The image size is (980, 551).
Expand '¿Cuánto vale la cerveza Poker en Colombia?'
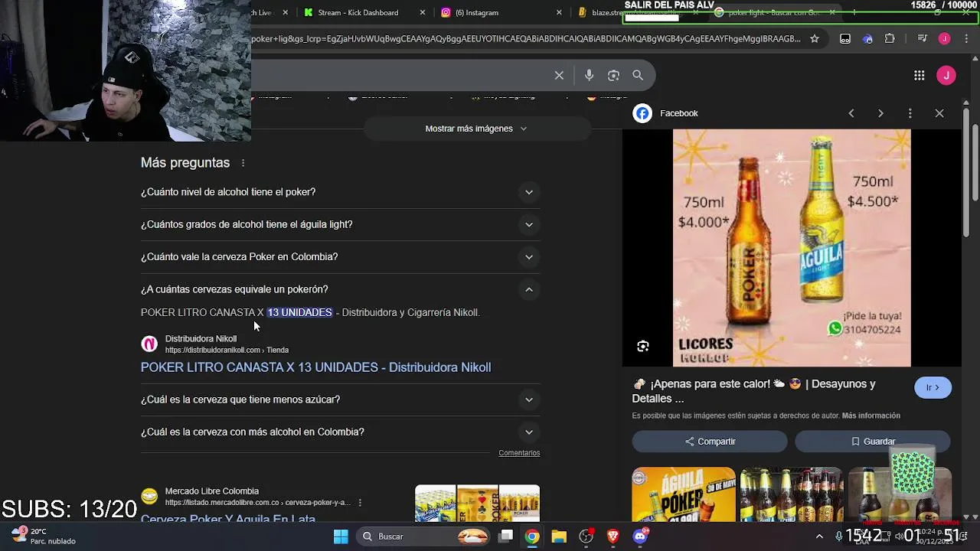point(340,257)
